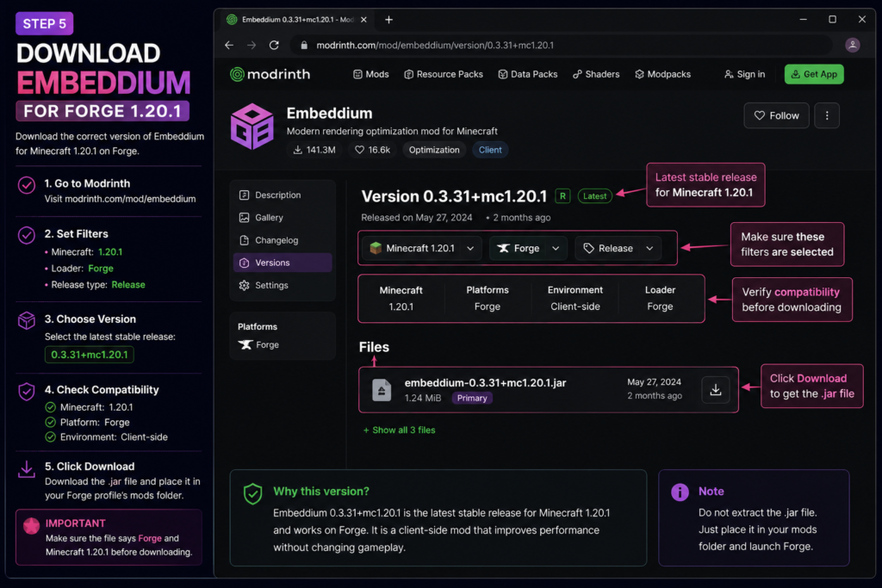Open the Data Packs section
Viewport: 882px width, 588px height.
coord(528,74)
